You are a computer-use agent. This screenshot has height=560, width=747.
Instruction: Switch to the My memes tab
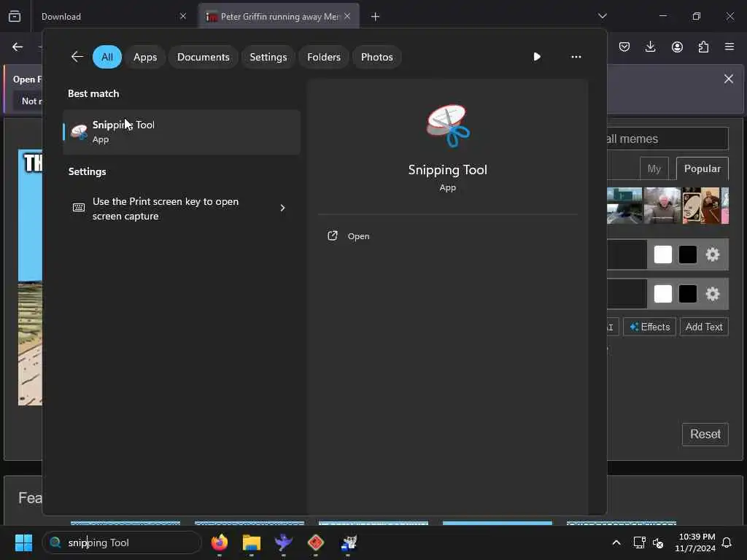point(654,169)
